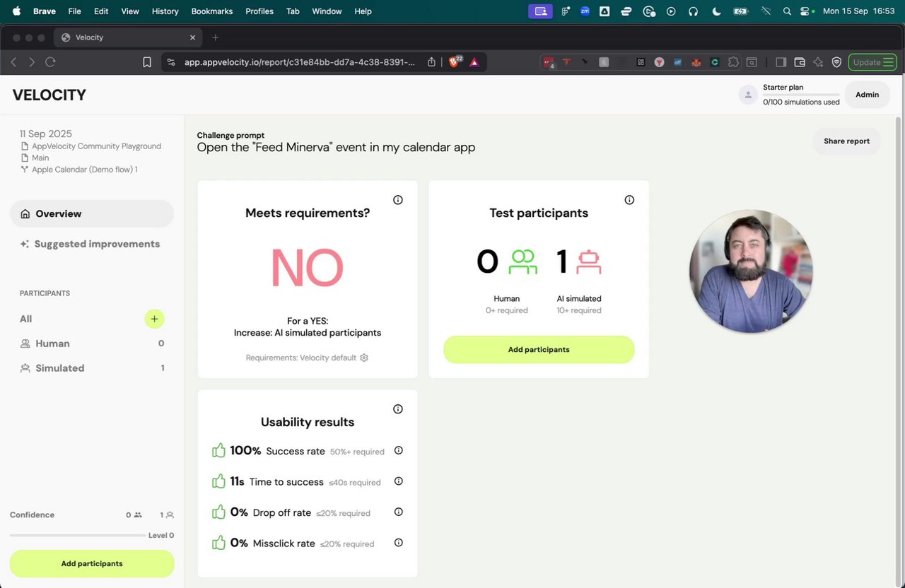Click the Zoom icon in menu bar
The image size is (905, 588).
(x=585, y=11)
